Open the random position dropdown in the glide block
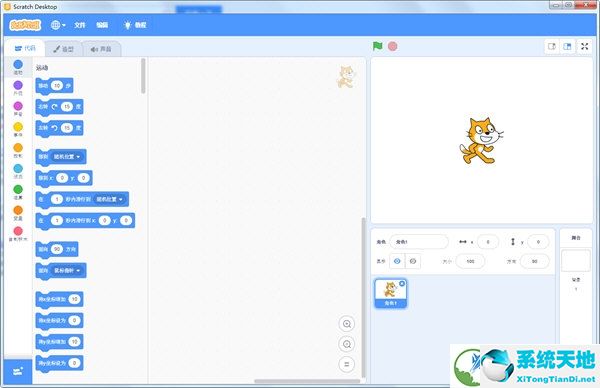Viewport: 600px width, 388px height. [x=109, y=199]
